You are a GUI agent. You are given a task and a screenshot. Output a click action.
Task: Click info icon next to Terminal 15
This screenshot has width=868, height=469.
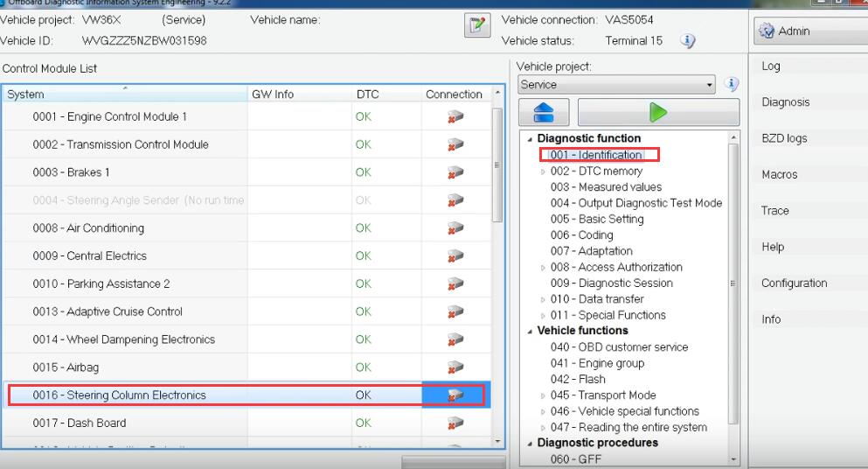[x=688, y=40]
